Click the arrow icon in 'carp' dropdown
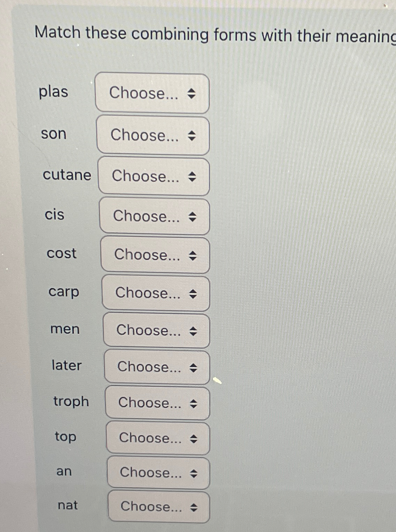Viewport: 396px width, 532px height. pyautogui.click(x=193, y=294)
